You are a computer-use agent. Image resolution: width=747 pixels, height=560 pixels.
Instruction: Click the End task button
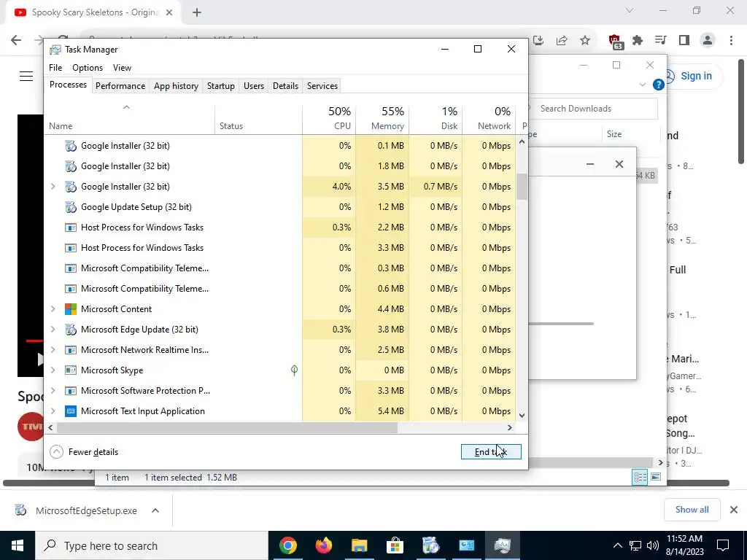click(491, 452)
